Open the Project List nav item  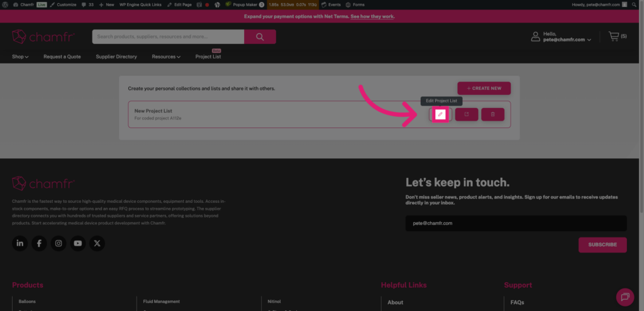coord(208,57)
